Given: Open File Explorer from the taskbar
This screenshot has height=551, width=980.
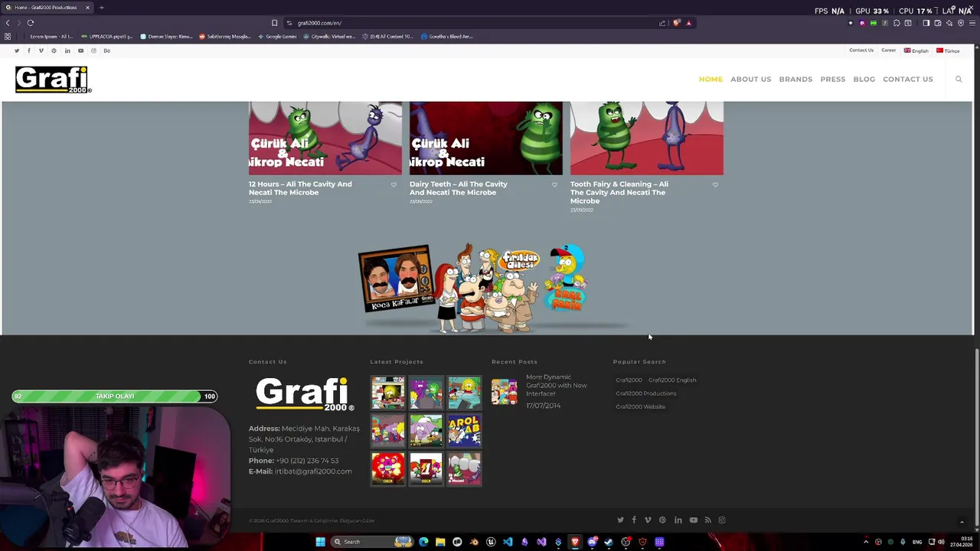Looking at the screenshot, I should [440, 542].
